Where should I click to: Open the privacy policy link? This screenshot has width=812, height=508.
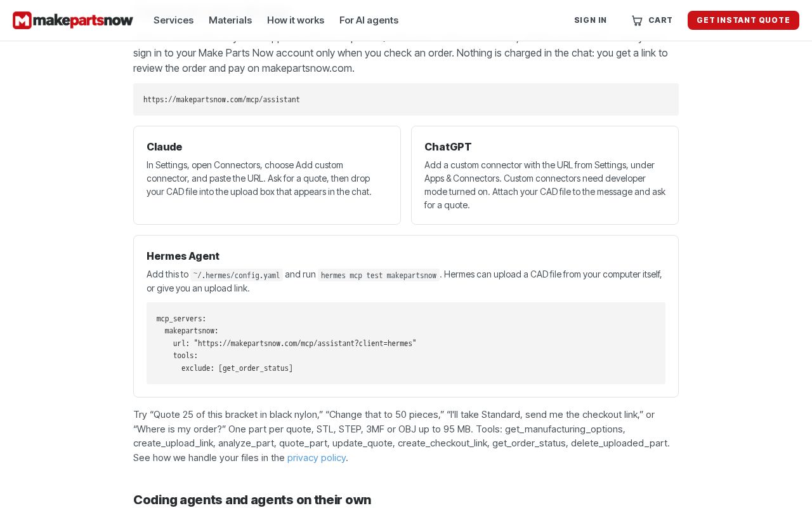tap(317, 458)
